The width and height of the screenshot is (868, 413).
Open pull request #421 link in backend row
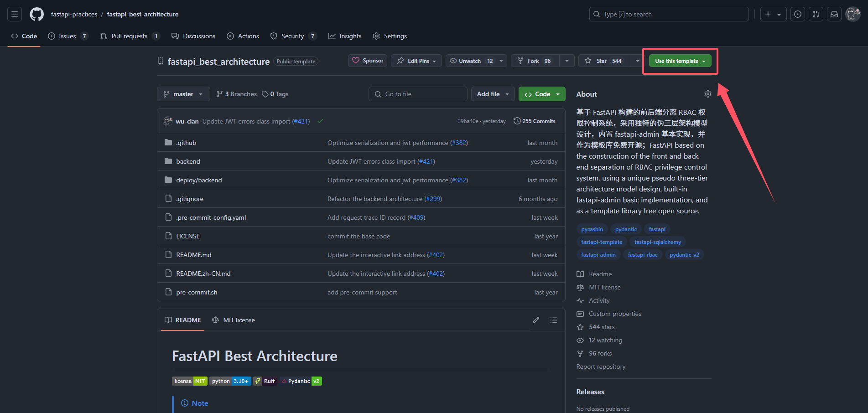tap(426, 161)
